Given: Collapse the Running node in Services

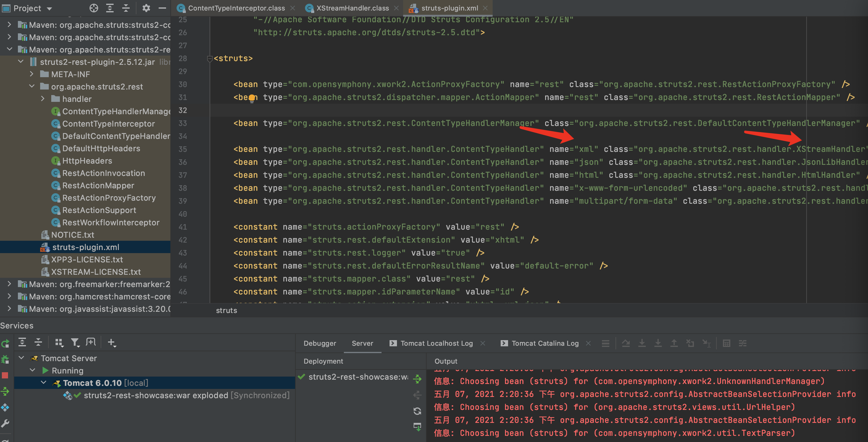Looking at the screenshot, I should point(32,370).
